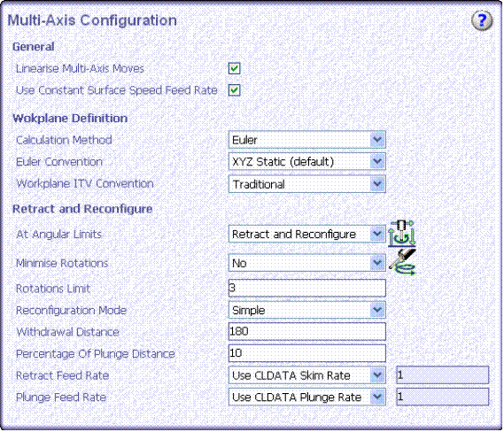Open the Plunge Feed Rate dropdown
The width and height of the screenshot is (504, 432).
pyautogui.click(x=307, y=397)
